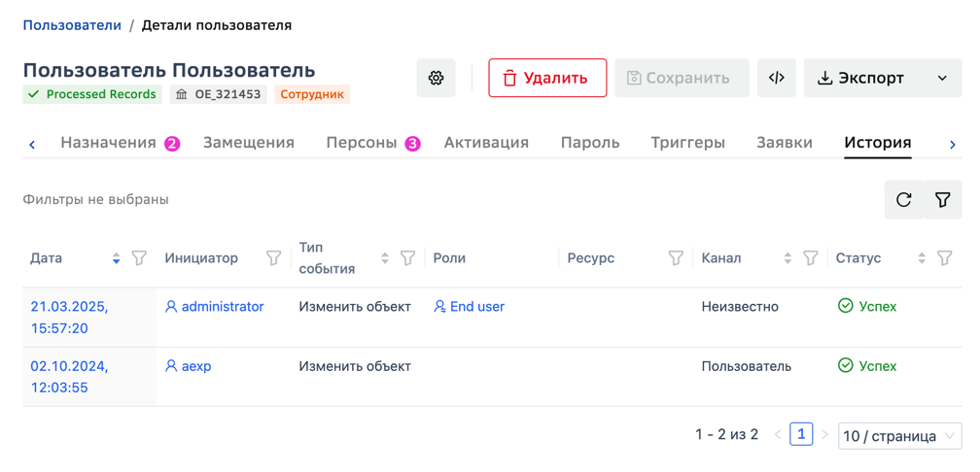The image size is (980, 472).
Task: Sort the Канал column
Action: tap(787, 258)
